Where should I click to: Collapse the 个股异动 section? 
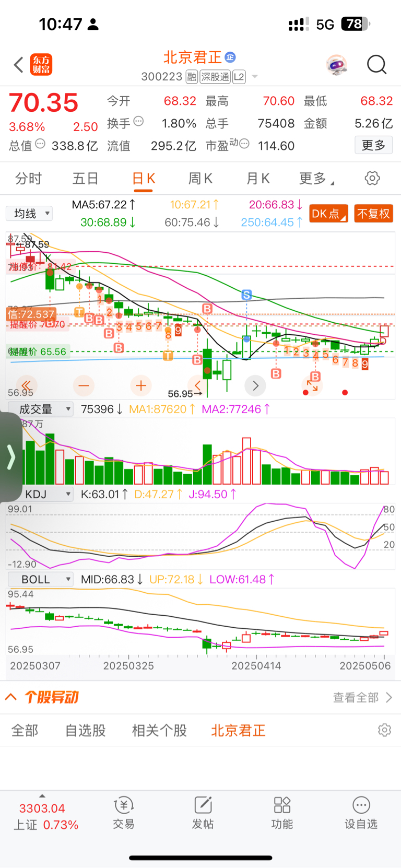click(11, 697)
